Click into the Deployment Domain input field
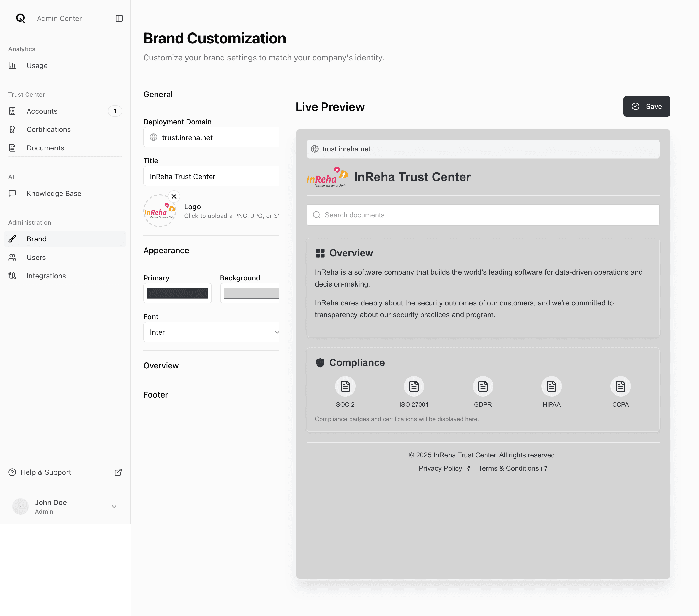699x616 pixels. (211, 137)
